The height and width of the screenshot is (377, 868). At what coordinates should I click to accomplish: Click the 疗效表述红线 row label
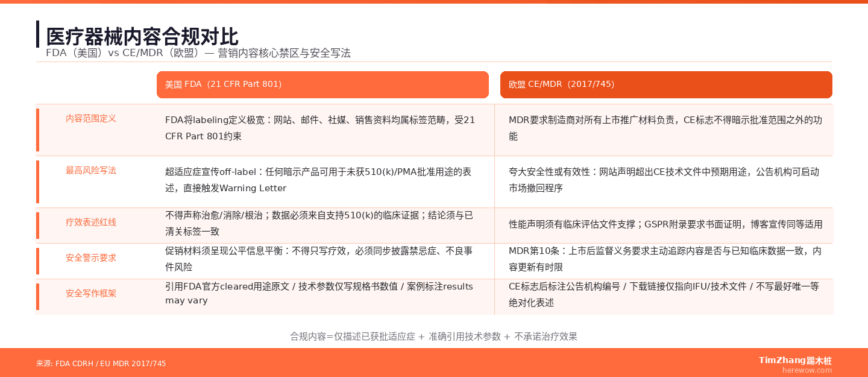click(x=91, y=223)
